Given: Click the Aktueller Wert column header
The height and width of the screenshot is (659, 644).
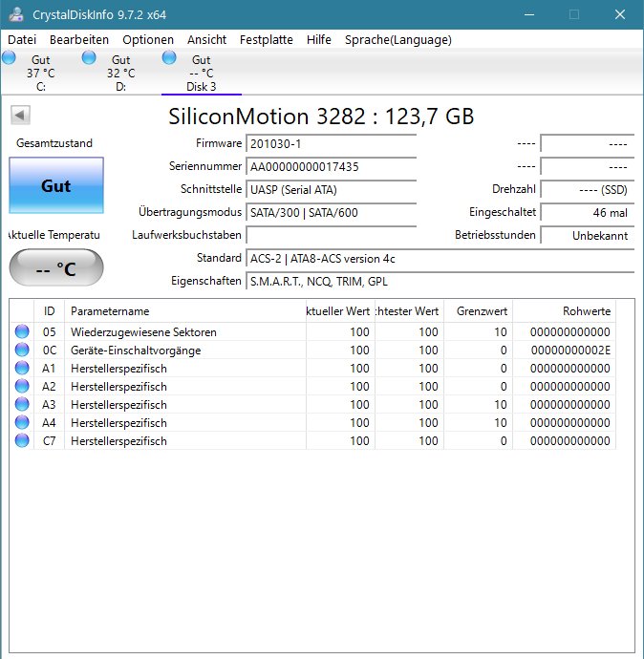Looking at the screenshot, I should [340, 311].
